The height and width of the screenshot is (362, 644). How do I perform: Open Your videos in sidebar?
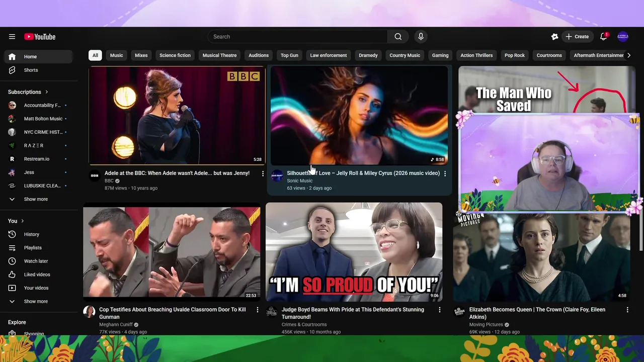[x=38, y=288]
